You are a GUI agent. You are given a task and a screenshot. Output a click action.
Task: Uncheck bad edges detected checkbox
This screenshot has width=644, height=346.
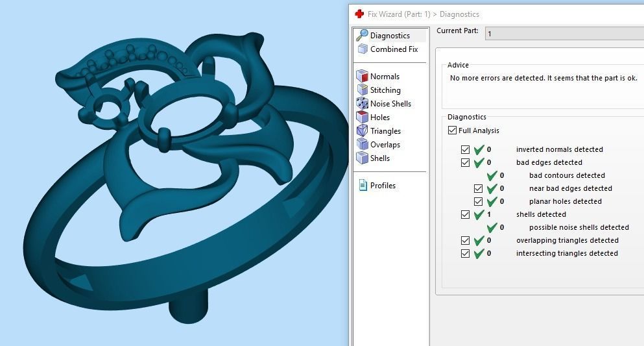click(465, 162)
